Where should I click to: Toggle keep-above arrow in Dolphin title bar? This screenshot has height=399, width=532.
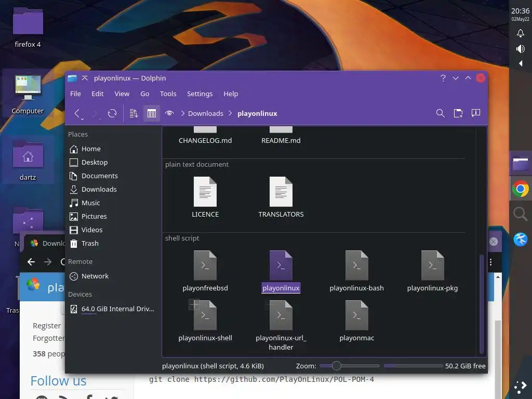point(85,78)
